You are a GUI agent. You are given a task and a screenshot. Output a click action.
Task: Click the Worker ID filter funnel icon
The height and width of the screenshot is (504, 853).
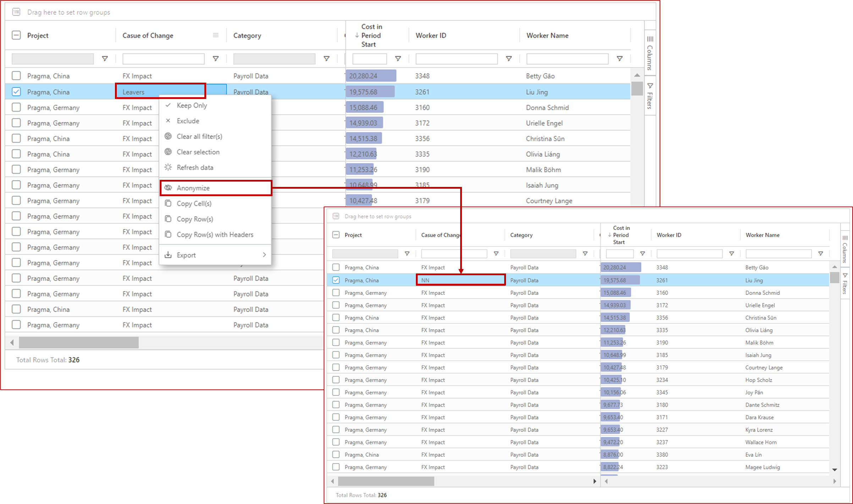[509, 59]
